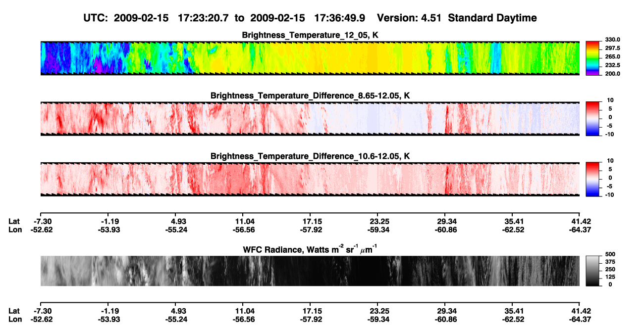Image resolution: width=644 pixels, height=330 pixels.
Task: Click the grayscale WFC Radiance color bar
Action: 593,271
